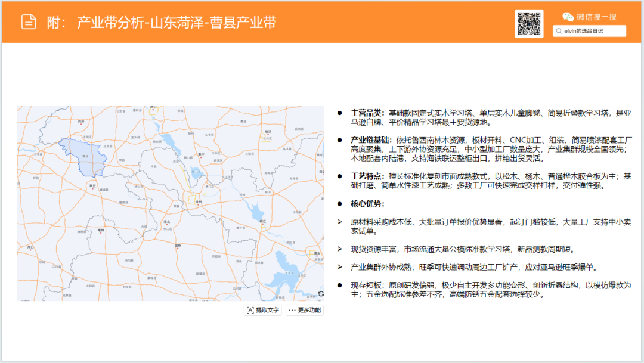The width and height of the screenshot is (644, 363).
Task: Click the 商丘 city label on the map
Action: tap(93, 186)
